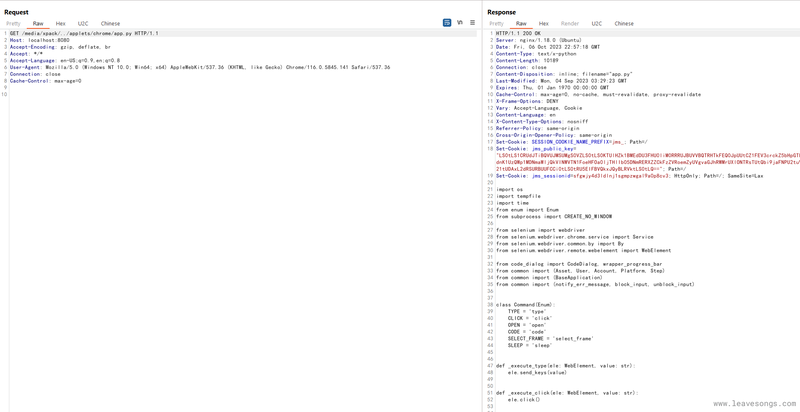Select U2C tab in Response pane
Image resolution: width=800 pixels, height=412 pixels.
coord(597,23)
